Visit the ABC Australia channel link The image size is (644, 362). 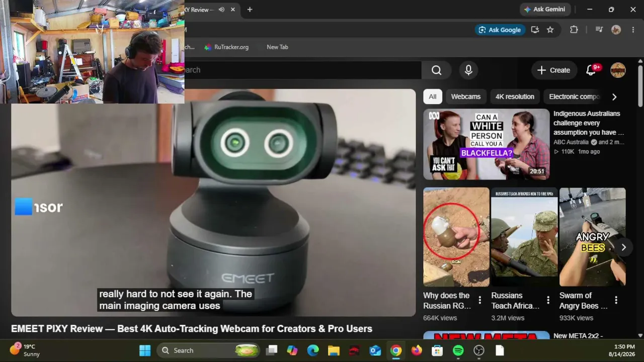coord(571,142)
